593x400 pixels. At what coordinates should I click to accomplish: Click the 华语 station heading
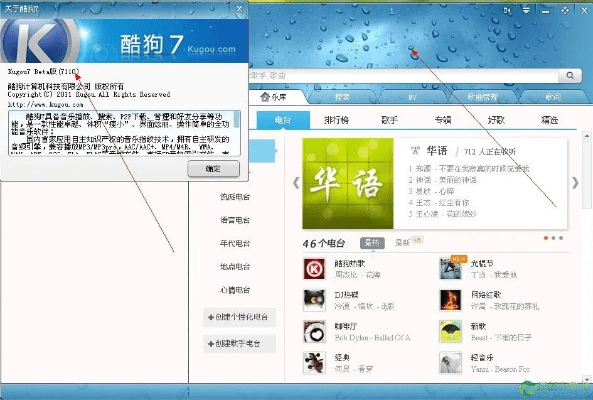(x=437, y=151)
